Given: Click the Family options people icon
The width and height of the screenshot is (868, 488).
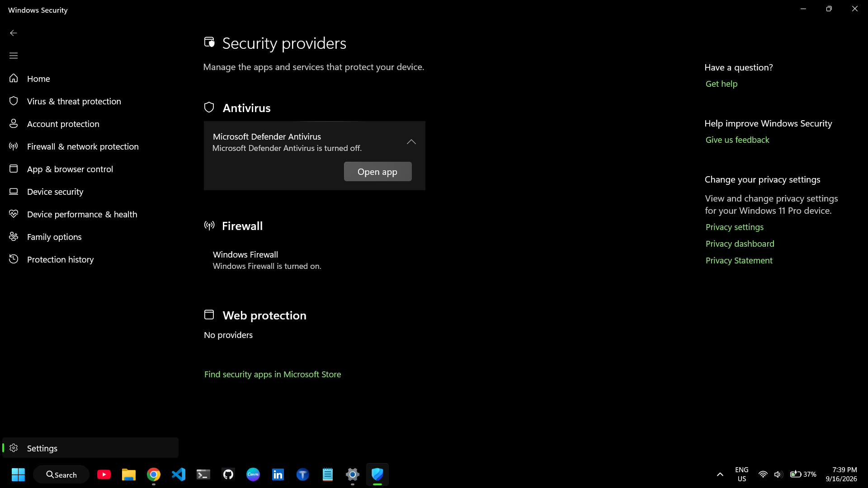Looking at the screenshot, I should pyautogui.click(x=14, y=236).
